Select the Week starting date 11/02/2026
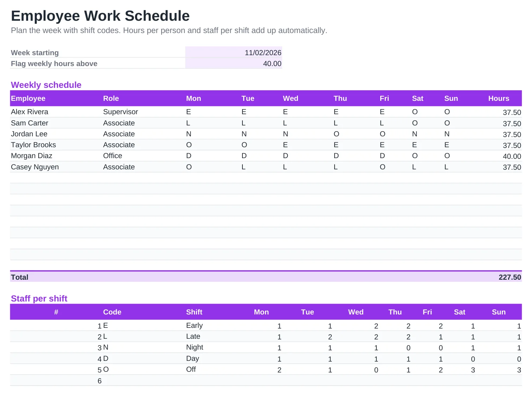The width and height of the screenshot is (532, 396). (234, 52)
